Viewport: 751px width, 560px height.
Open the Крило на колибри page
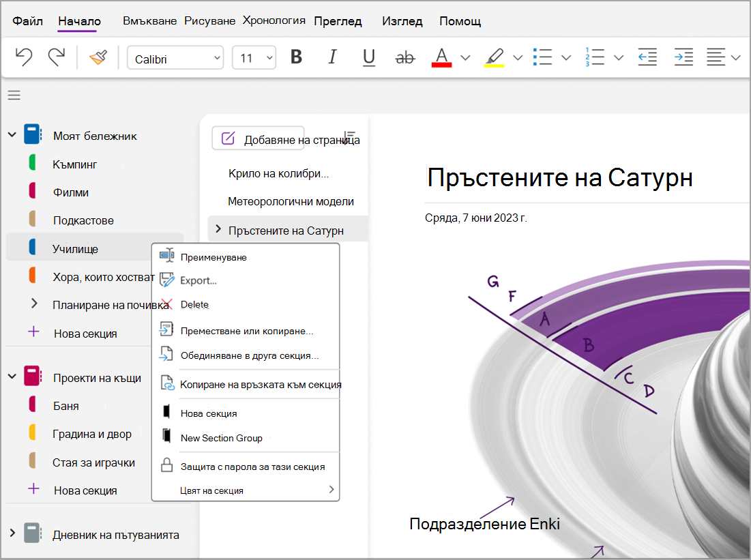pyautogui.click(x=278, y=173)
